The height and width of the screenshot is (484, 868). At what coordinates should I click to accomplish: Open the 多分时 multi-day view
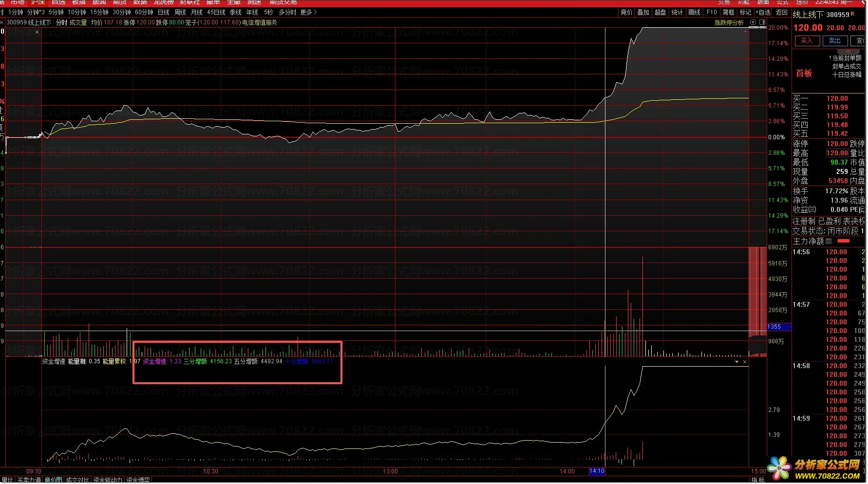click(x=287, y=12)
